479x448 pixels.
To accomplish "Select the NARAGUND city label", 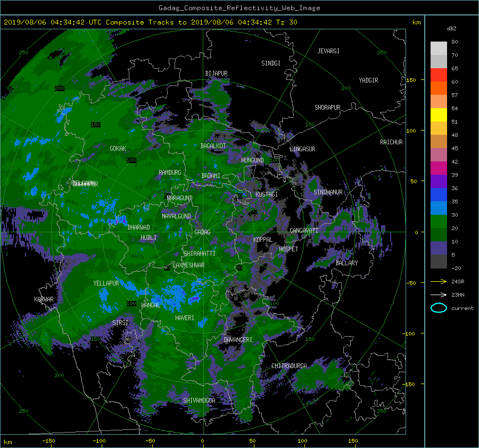I will [180, 198].
